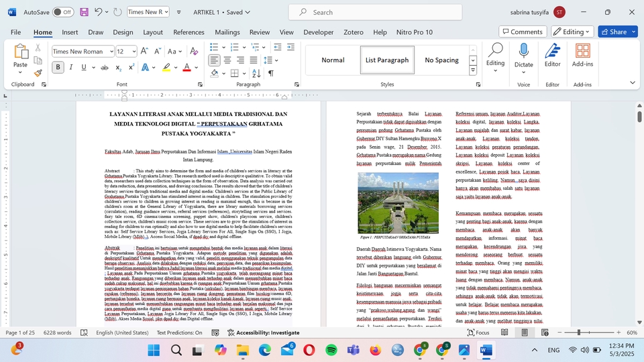Expand the numbering list dropdown arrow
This screenshot has width=644, height=362.
(244, 48)
